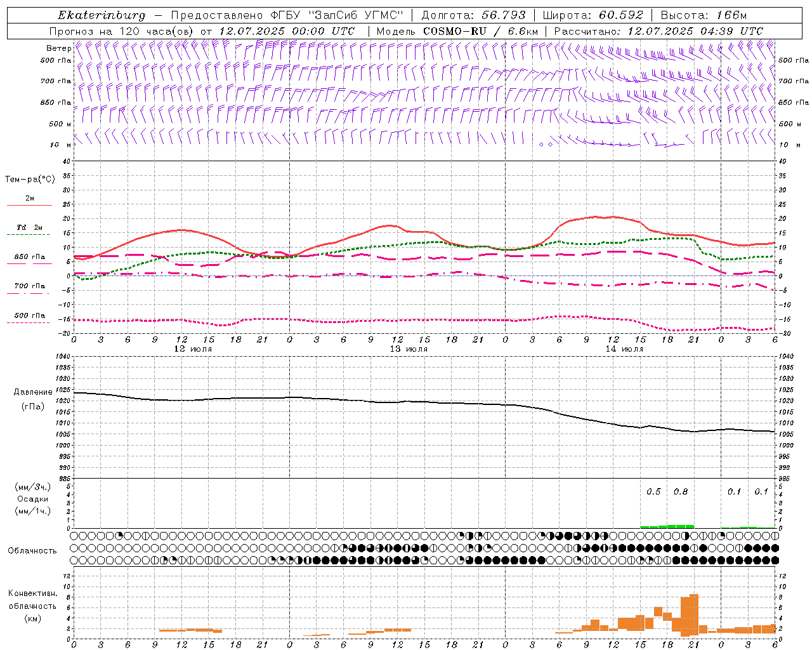Click the Td 2м legend entry

click(29, 227)
